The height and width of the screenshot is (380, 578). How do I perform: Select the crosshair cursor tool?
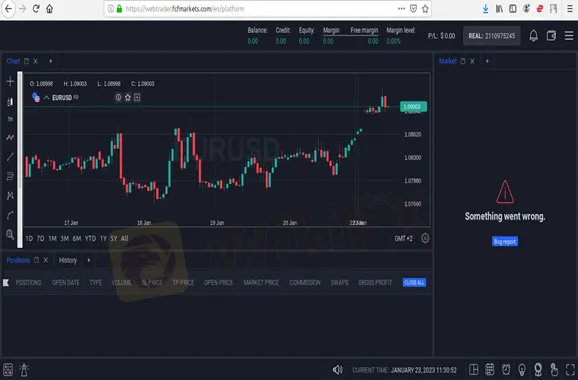coord(10,81)
